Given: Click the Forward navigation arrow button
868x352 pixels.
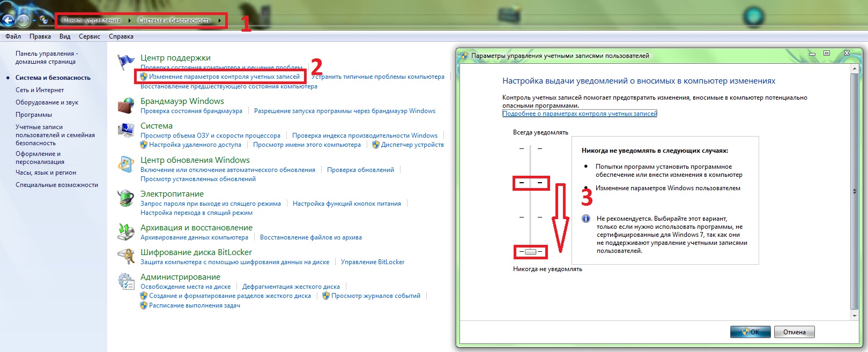Looking at the screenshot, I should click(23, 21).
